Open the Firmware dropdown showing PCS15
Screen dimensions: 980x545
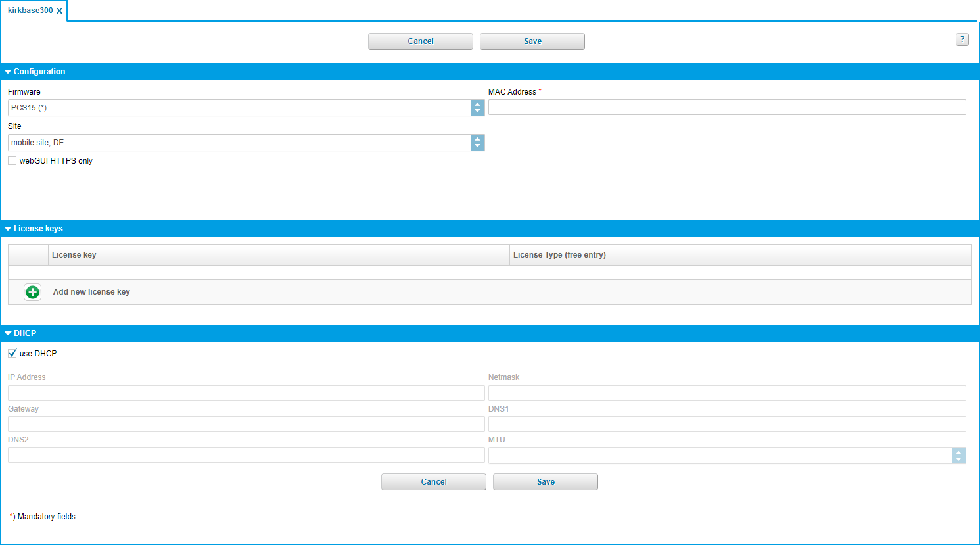point(246,108)
